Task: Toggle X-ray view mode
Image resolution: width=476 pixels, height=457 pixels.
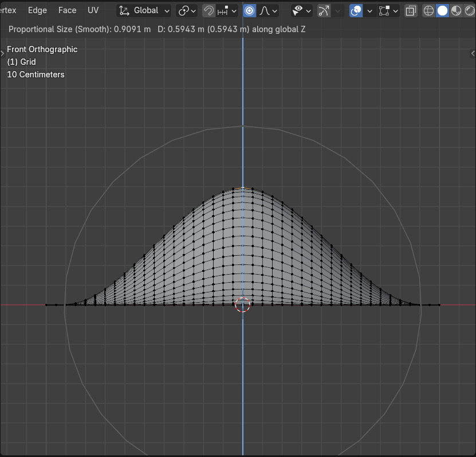Action: (x=411, y=10)
